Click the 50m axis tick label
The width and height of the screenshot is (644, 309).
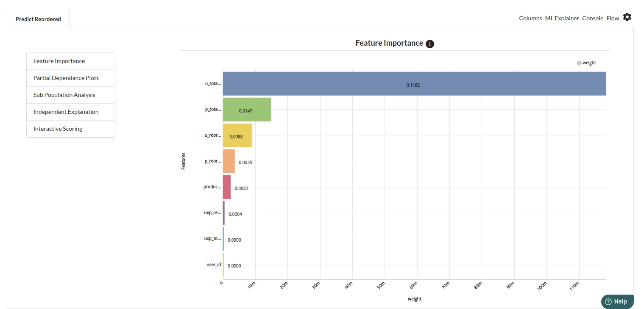[382, 286]
